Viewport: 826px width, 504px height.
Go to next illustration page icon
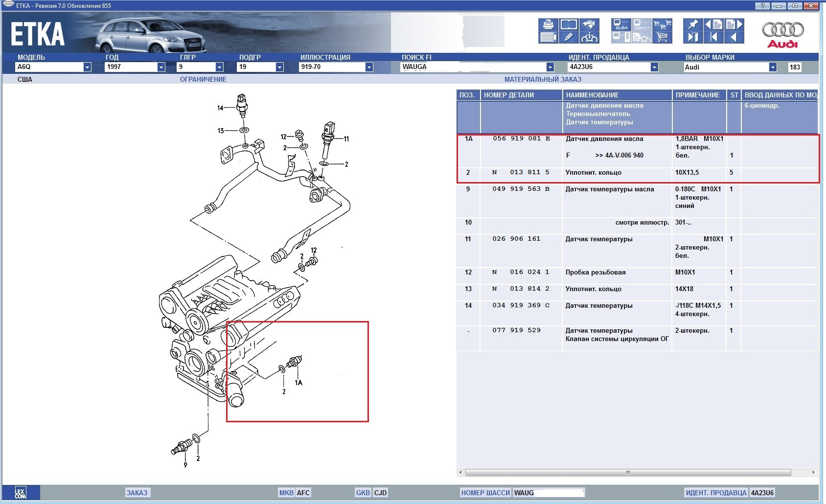tap(734, 24)
